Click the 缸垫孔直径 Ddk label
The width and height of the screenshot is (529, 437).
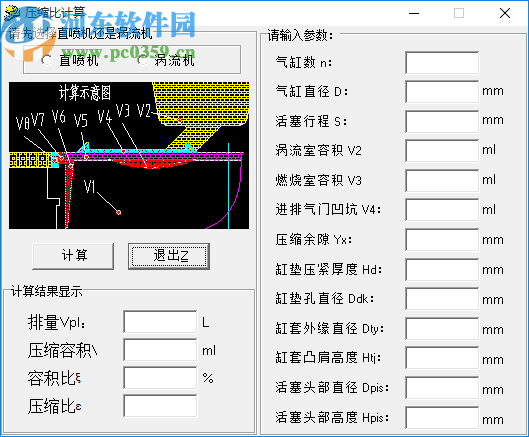[x=325, y=299]
